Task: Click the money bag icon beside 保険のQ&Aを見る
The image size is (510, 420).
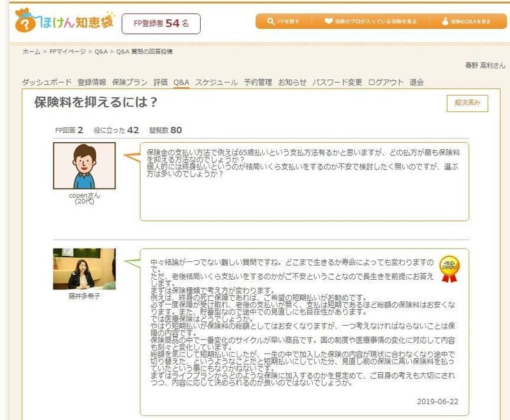Action: point(445,22)
